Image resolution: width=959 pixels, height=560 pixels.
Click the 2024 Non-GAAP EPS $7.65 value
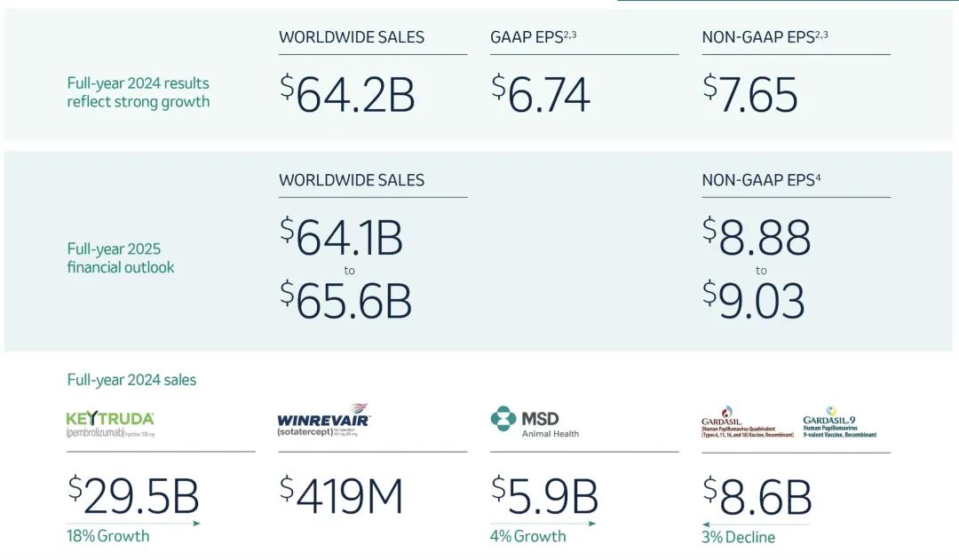pos(751,95)
